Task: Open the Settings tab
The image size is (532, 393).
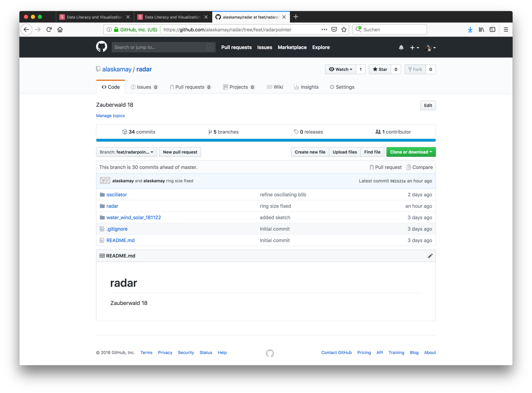Action: (342, 87)
